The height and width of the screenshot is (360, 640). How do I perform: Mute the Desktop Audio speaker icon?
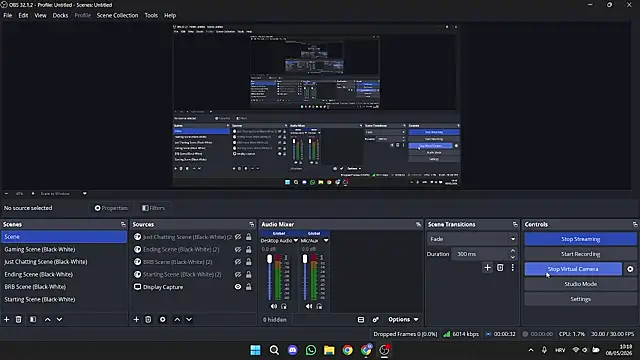pos(274,307)
